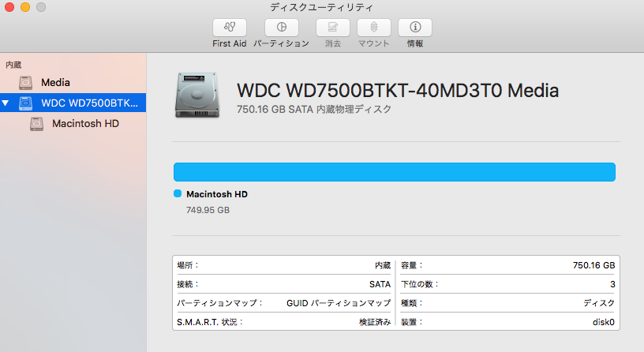Select the Media disk in sidebar
644x352 pixels.
[x=73, y=83]
